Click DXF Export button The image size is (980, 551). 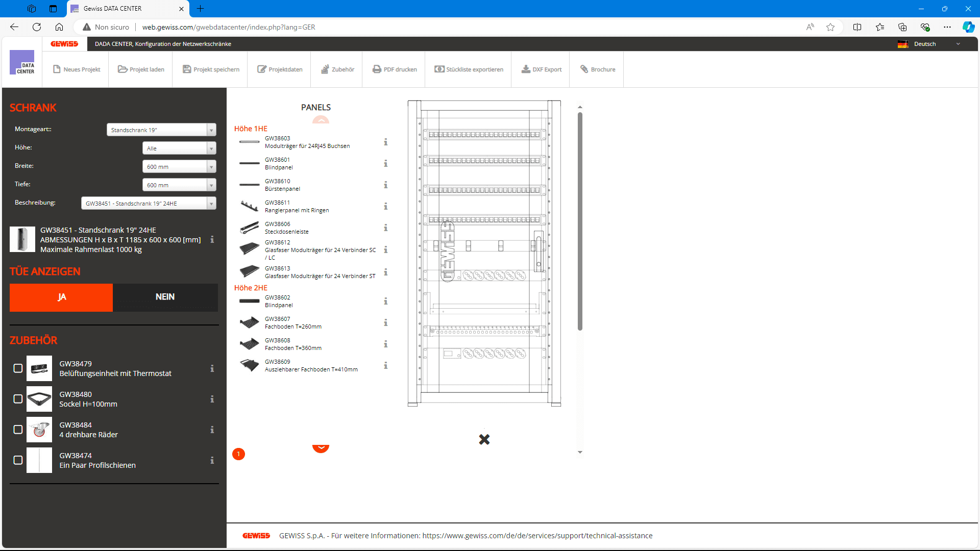coord(542,69)
